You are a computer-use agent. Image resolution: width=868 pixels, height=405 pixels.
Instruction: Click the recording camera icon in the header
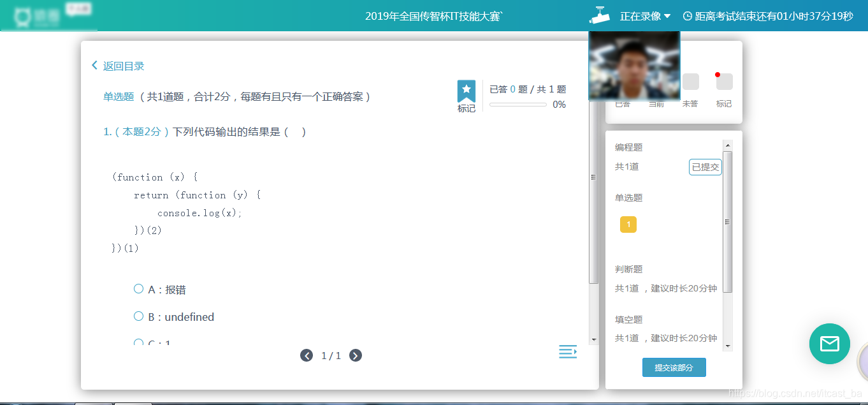point(600,16)
